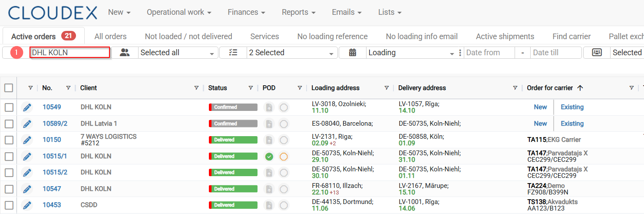Open No. column filter funnel
The height and width of the screenshot is (214, 644).
click(68, 88)
